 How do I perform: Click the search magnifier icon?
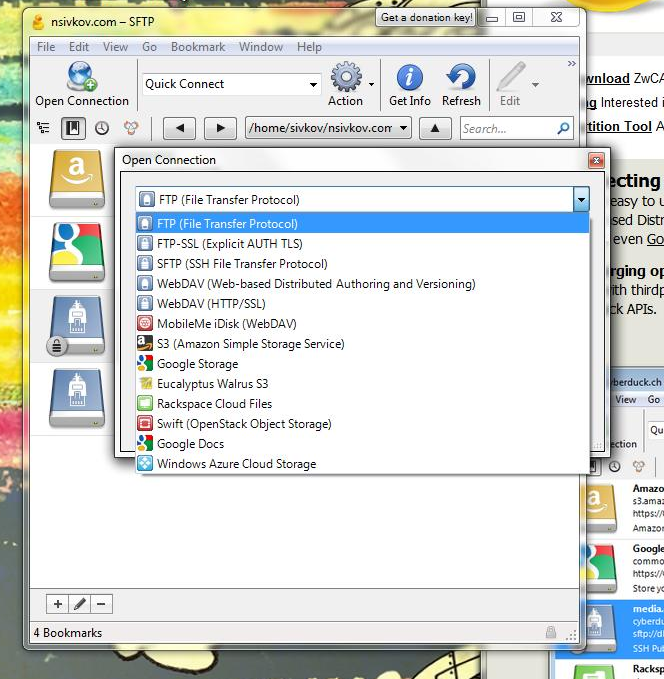coord(563,128)
